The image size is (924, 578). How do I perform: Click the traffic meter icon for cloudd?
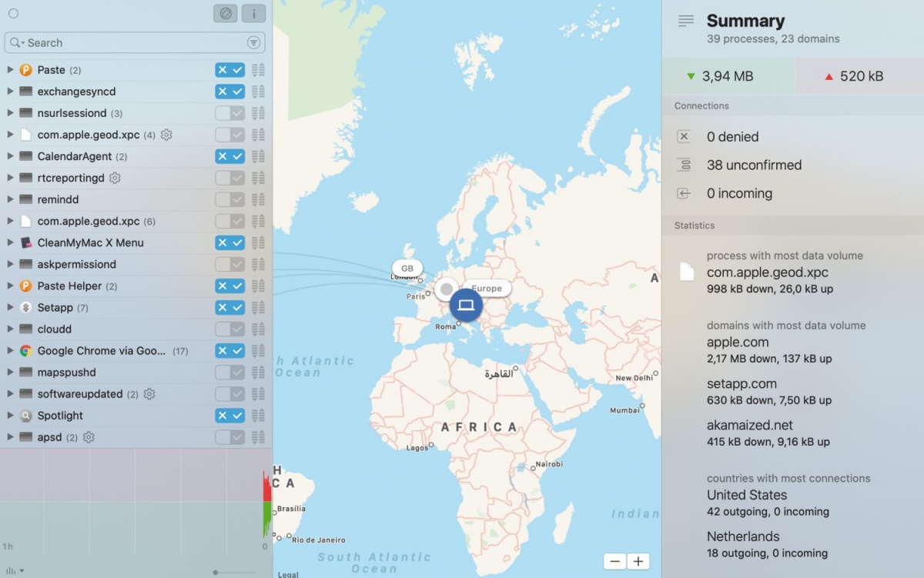pos(258,329)
